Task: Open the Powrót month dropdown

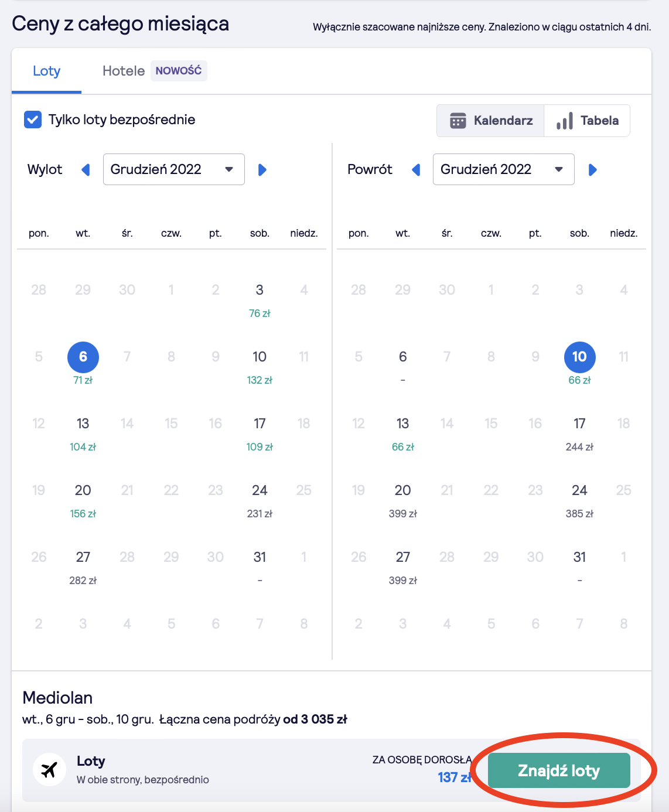Action: point(503,169)
